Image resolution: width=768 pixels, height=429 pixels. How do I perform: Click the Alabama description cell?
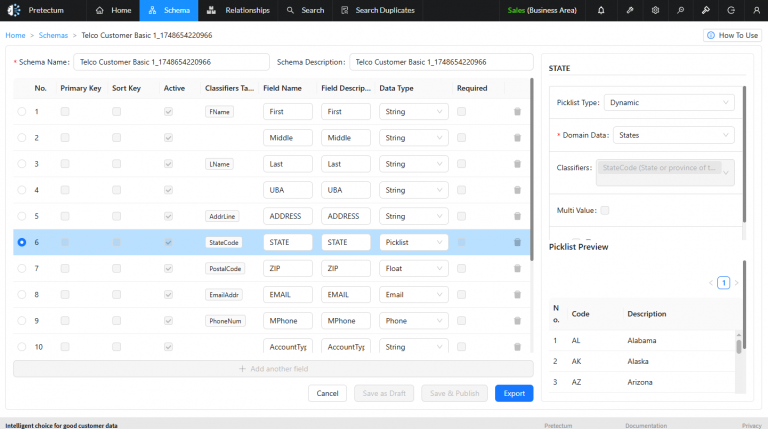[x=642, y=340]
